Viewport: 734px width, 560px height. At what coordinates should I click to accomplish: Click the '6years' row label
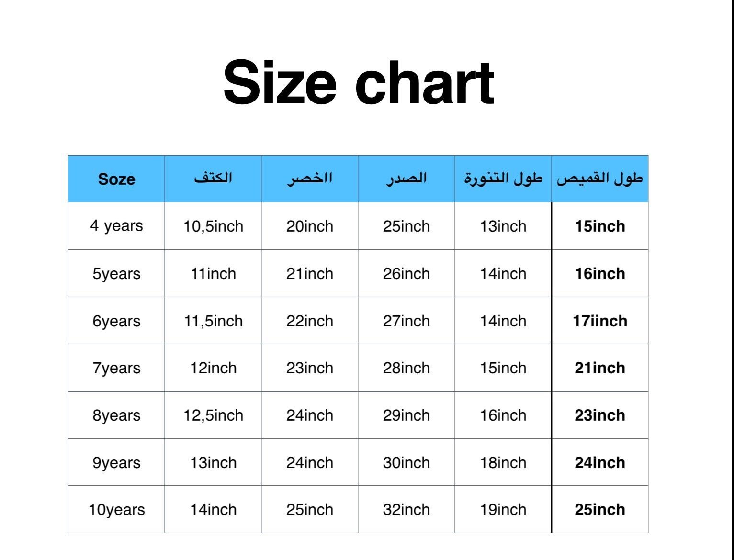[116, 321]
